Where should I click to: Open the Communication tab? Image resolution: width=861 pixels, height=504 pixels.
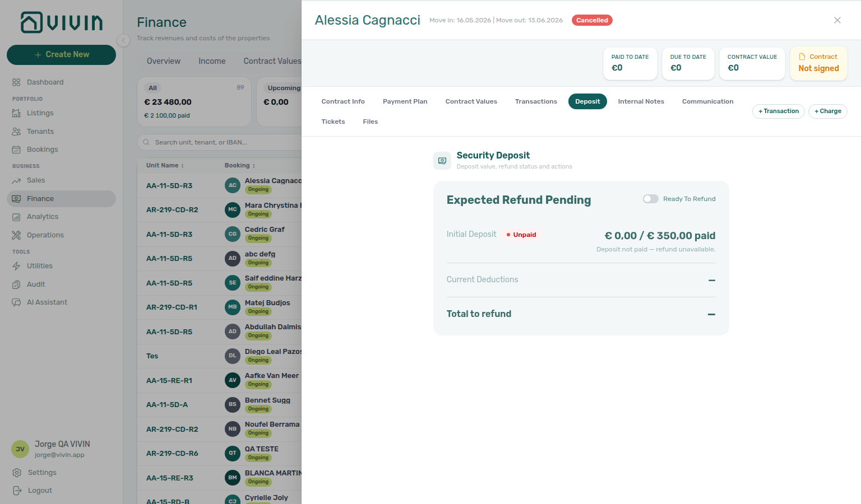point(708,101)
